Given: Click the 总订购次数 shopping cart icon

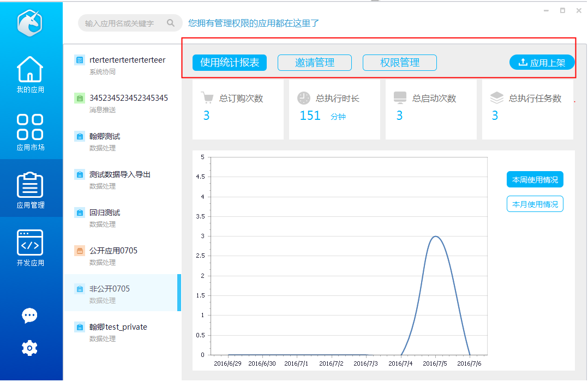Looking at the screenshot, I should pyautogui.click(x=207, y=98).
